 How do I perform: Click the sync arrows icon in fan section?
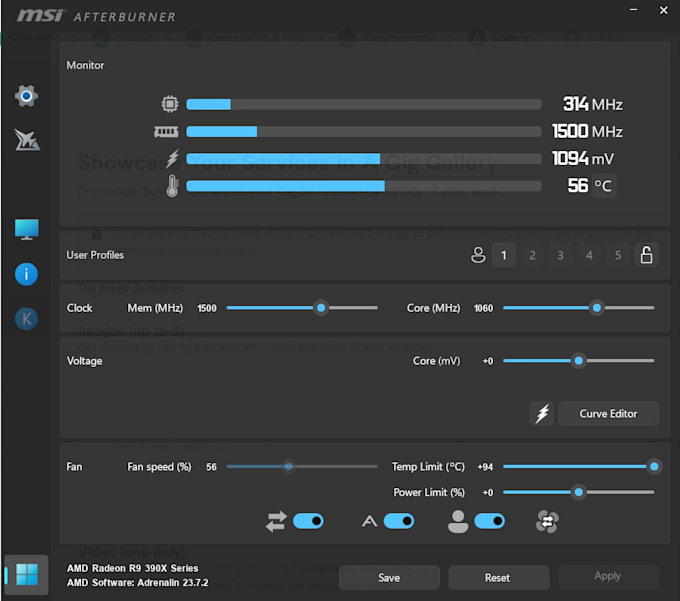coord(276,521)
